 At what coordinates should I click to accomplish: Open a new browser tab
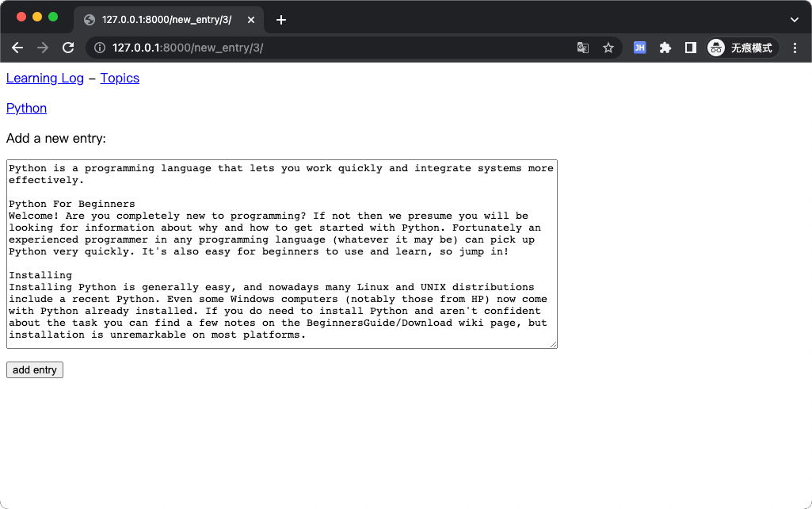click(280, 20)
